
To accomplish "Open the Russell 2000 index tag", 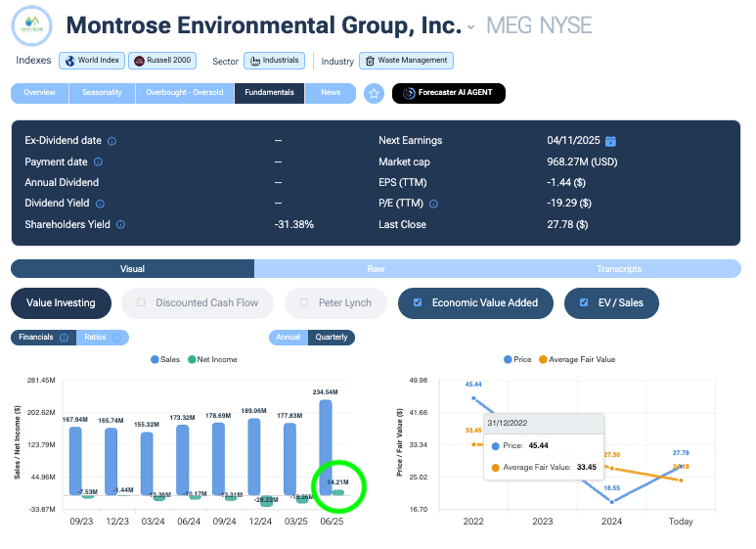I will [162, 61].
